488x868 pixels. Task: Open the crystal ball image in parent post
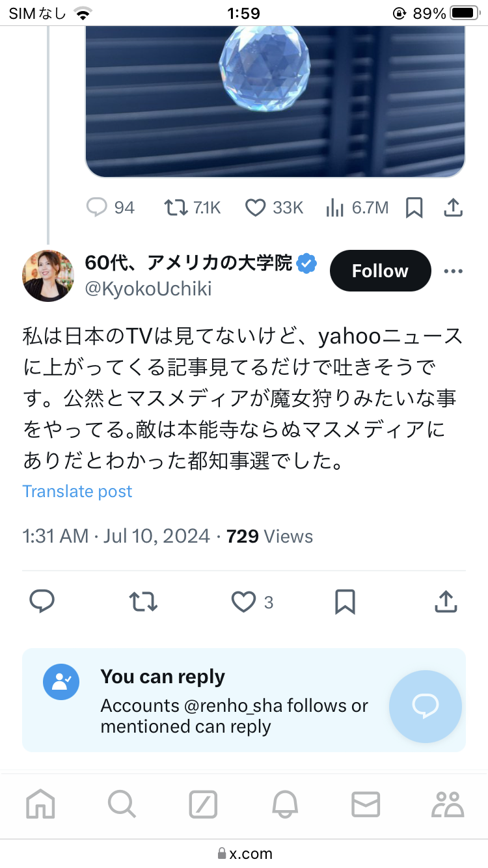pyautogui.click(x=275, y=98)
